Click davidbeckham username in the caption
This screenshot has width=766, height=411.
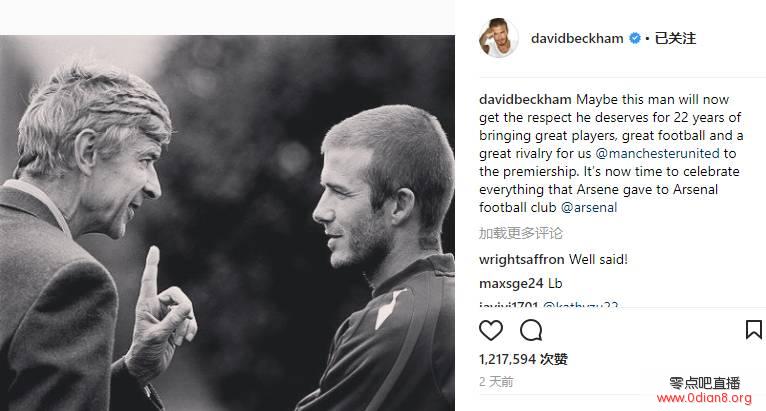click(x=525, y=100)
